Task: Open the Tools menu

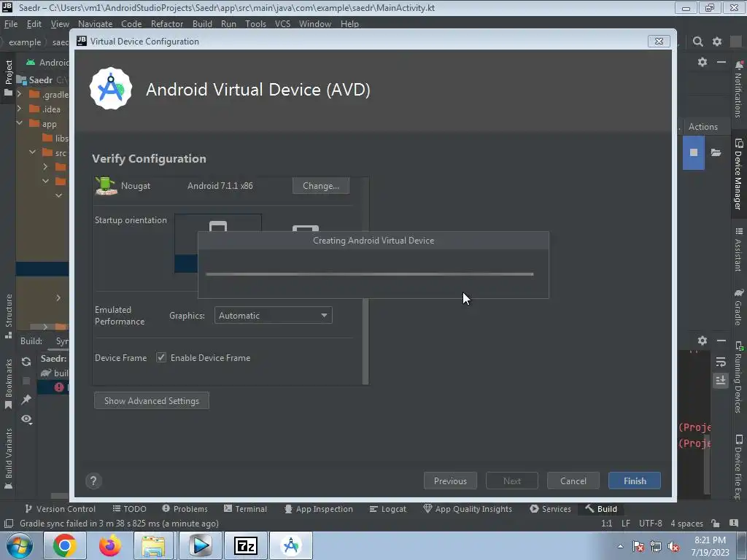Action: point(255,24)
